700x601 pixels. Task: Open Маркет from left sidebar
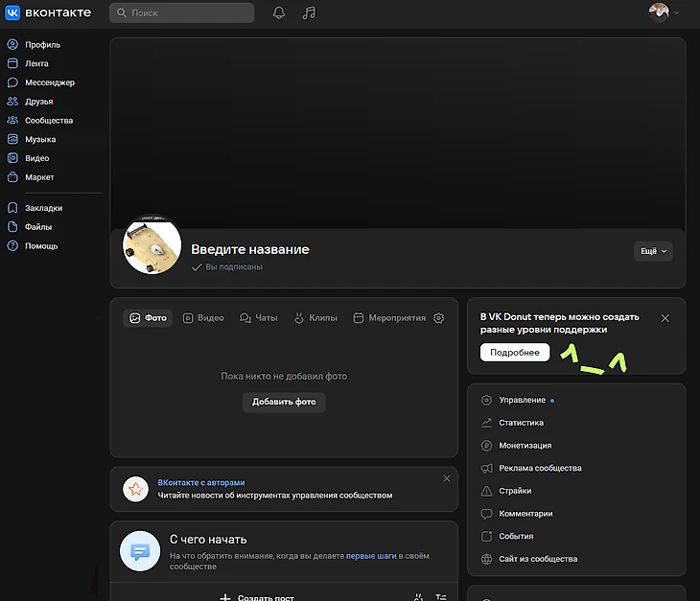tap(39, 177)
